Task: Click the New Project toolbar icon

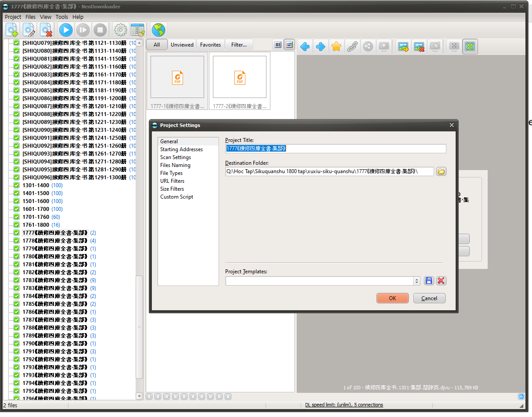Action: pos(12,30)
